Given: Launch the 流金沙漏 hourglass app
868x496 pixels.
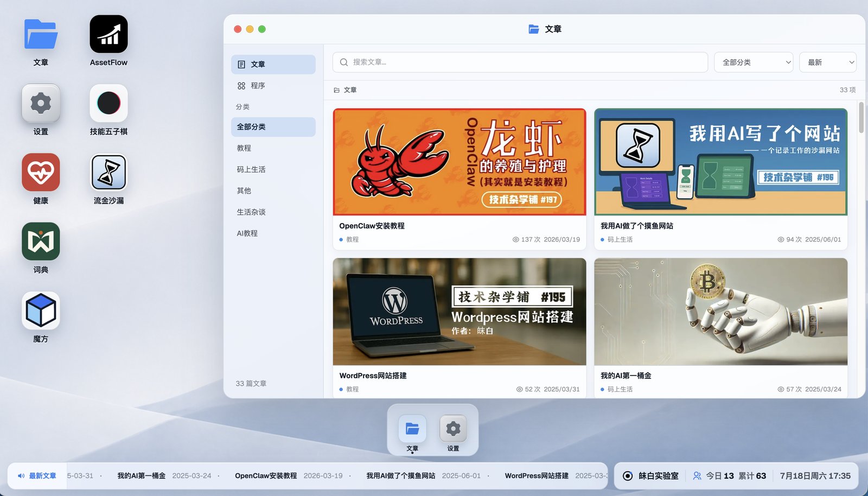Looking at the screenshot, I should coord(108,172).
